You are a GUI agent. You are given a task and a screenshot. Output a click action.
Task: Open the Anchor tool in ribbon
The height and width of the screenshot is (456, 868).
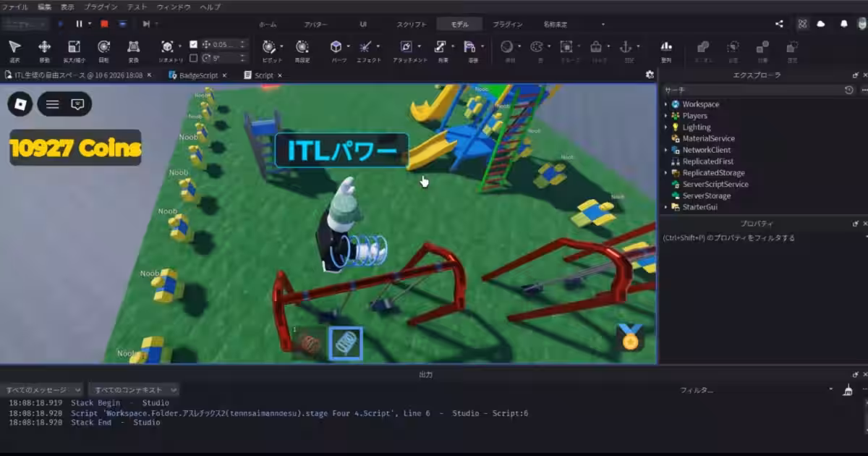(x=626, y=47)
